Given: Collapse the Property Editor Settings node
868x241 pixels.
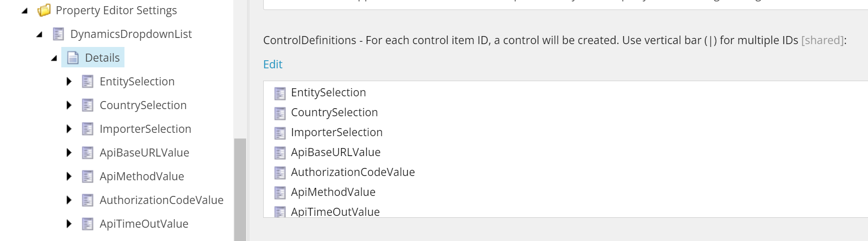Looking at the screenshot, I should click(25, 10).
